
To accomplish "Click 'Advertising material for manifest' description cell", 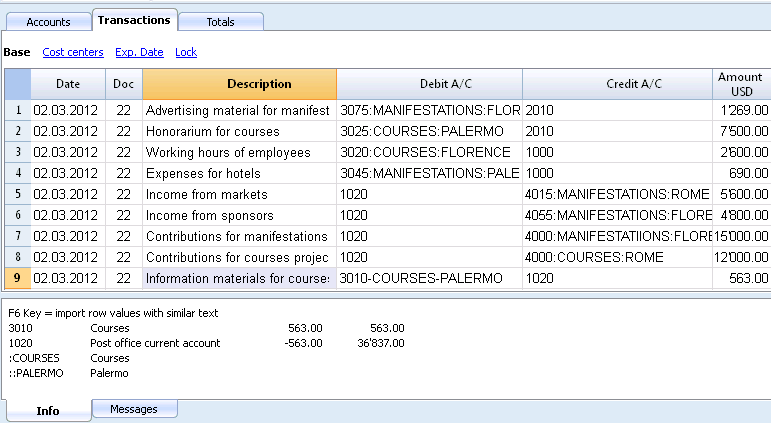I will point(239,110).
